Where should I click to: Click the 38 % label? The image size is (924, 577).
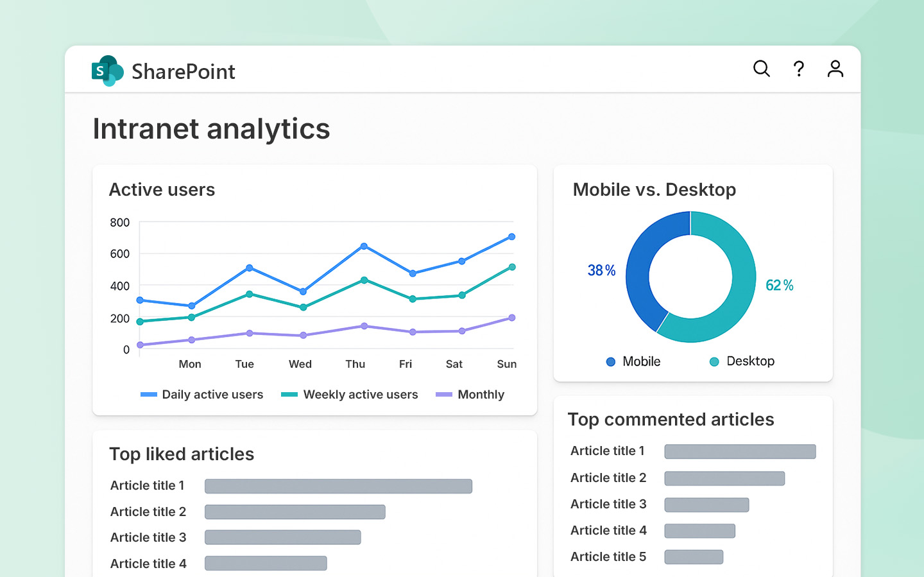click(601, 270)
